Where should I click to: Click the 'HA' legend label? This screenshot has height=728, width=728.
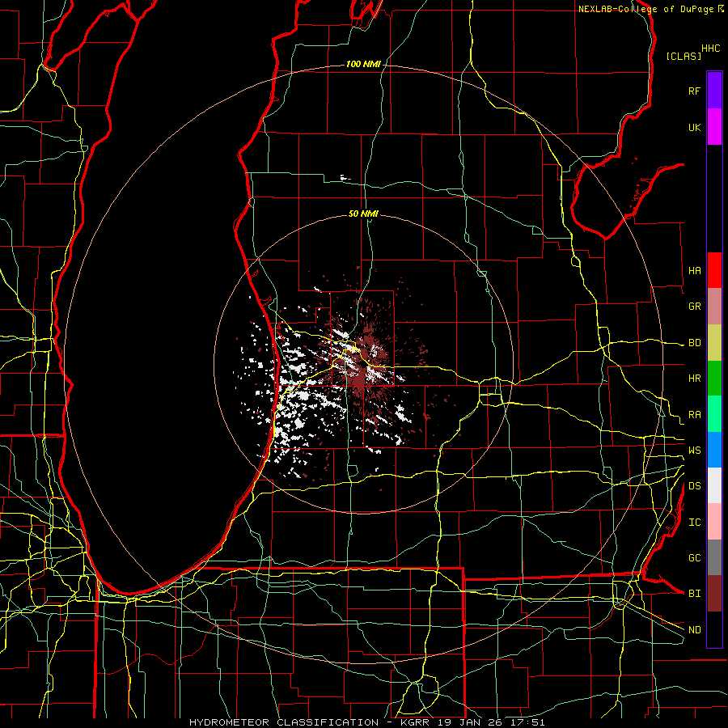tap(694, 270)
